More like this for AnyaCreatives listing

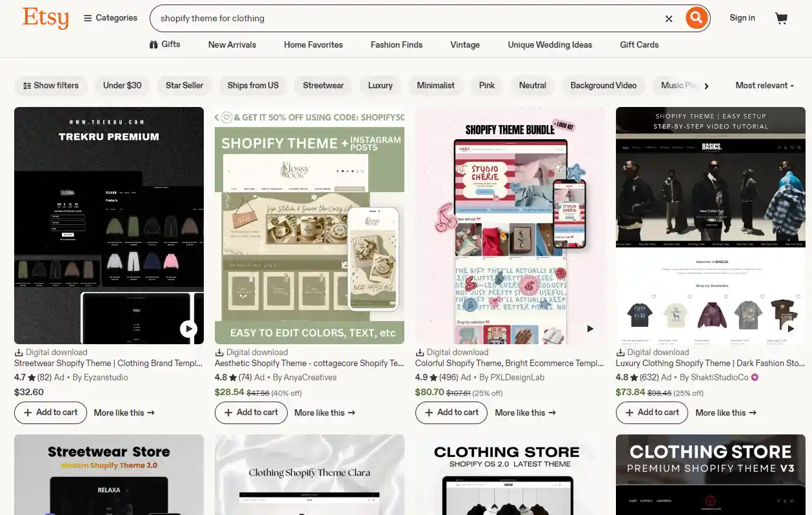[x=325, y=413]
